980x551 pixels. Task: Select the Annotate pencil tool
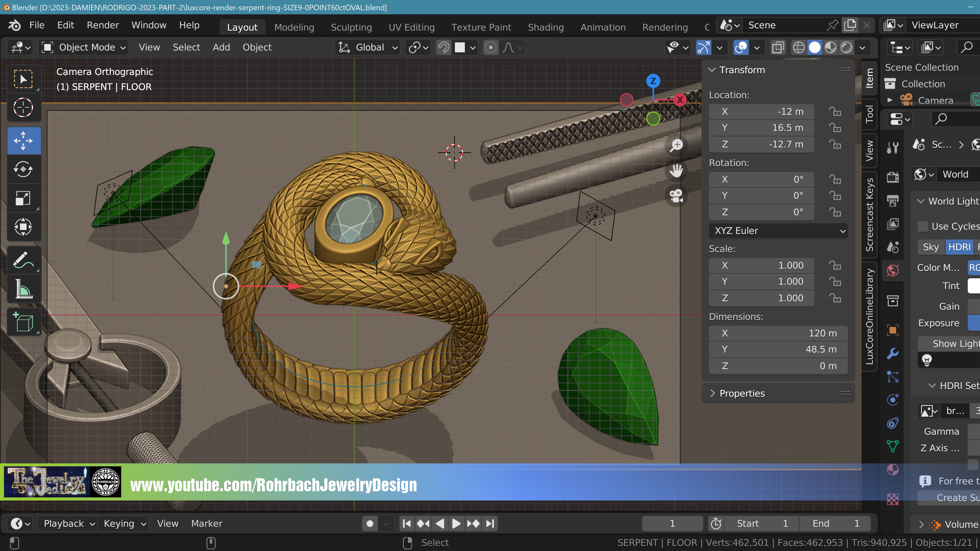click(x=23, y=260)
